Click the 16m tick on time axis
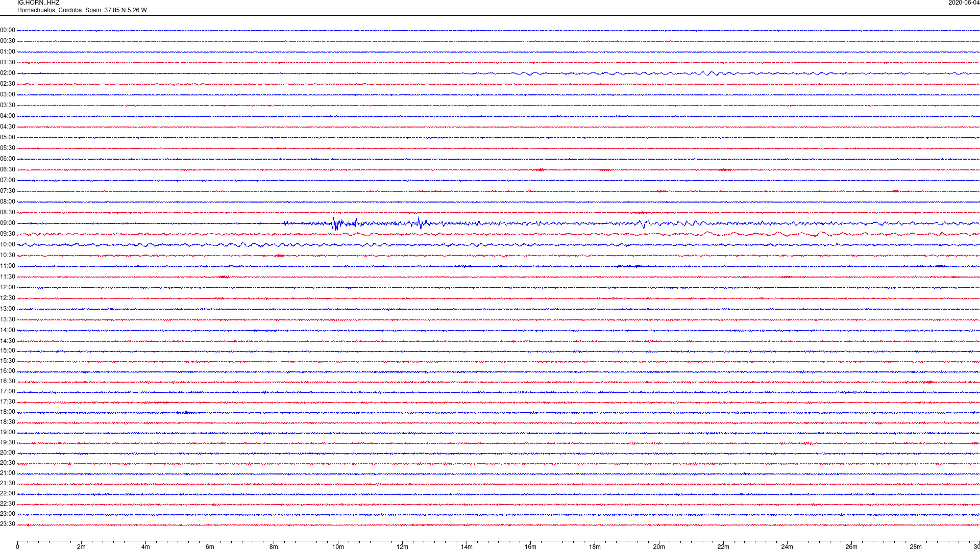 530,547
